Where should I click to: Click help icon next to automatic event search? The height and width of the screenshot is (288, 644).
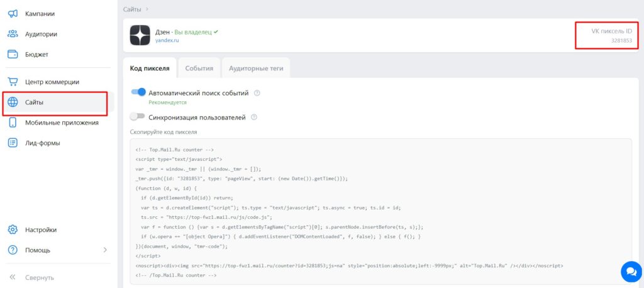point(257,93)
